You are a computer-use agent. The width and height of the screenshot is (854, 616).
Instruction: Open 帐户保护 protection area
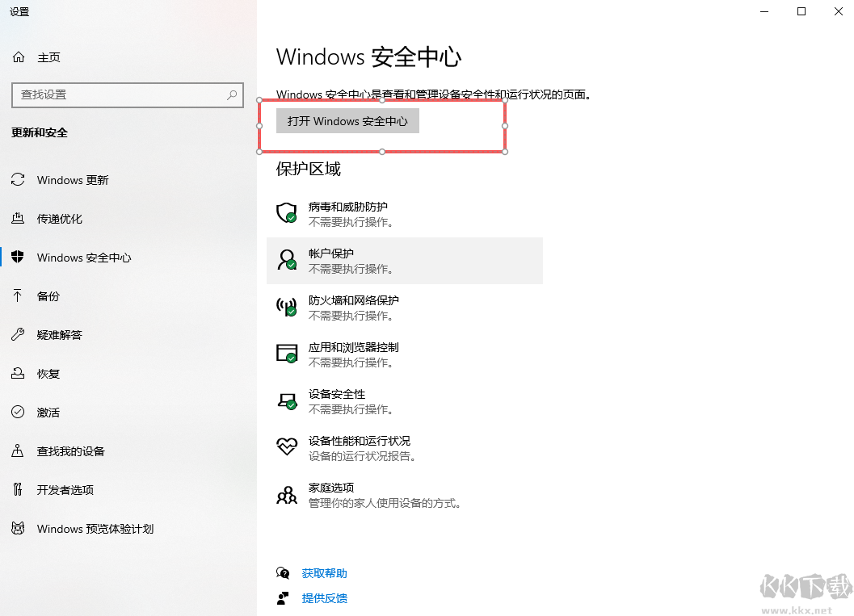point(405,261)
